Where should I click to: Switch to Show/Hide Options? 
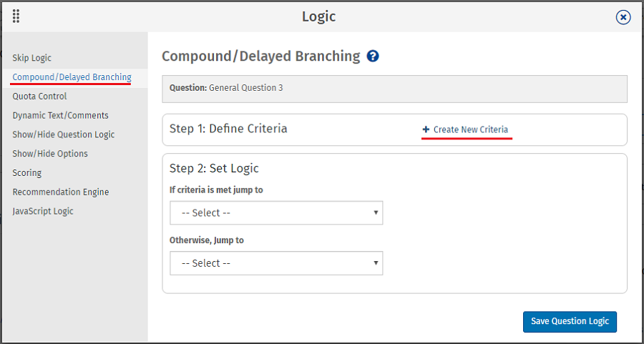click(x=50, y=154)
